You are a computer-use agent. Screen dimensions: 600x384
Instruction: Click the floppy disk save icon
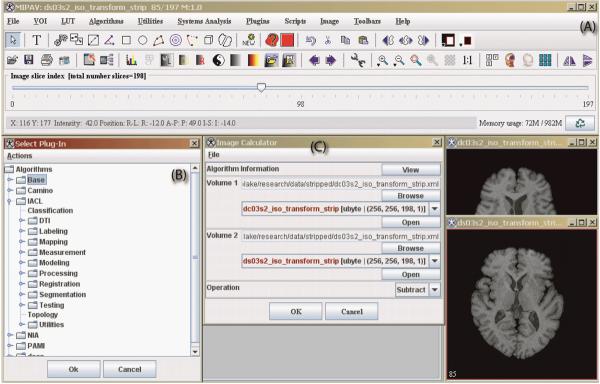tap(29, 60)
